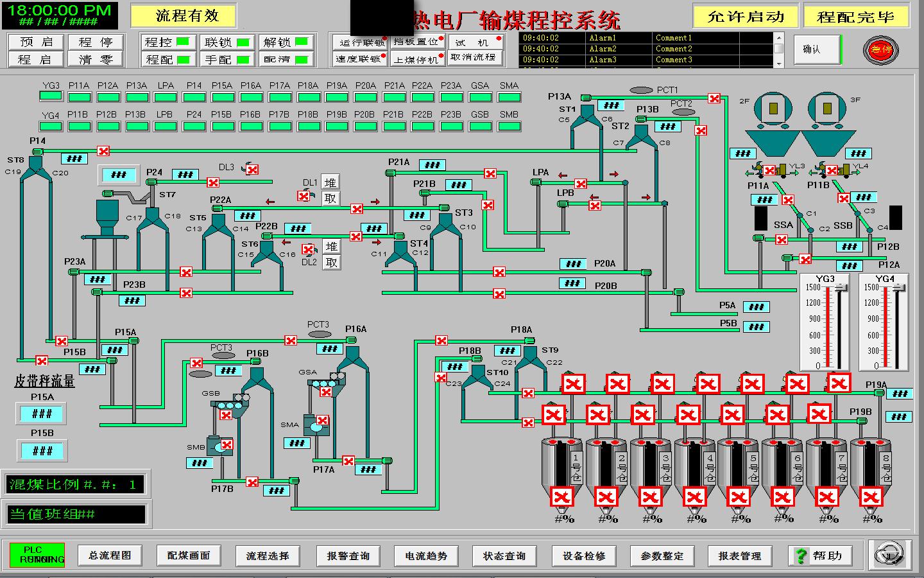Open the 总流程图 overview page
The image size is (924, 578).
click(110, 556)
